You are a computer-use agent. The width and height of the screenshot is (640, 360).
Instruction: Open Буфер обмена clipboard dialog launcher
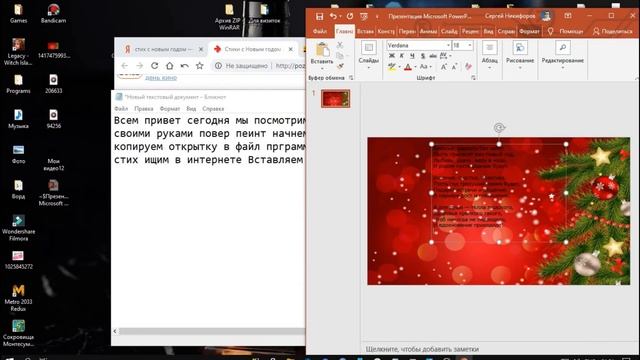point(351,78)
